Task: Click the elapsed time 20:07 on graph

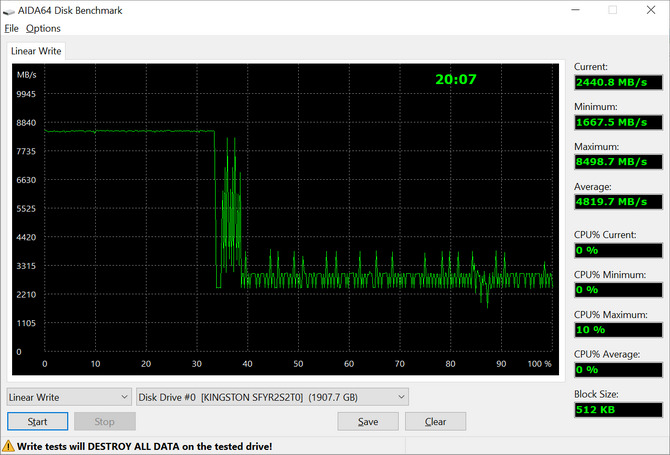Action: (455, 79)
